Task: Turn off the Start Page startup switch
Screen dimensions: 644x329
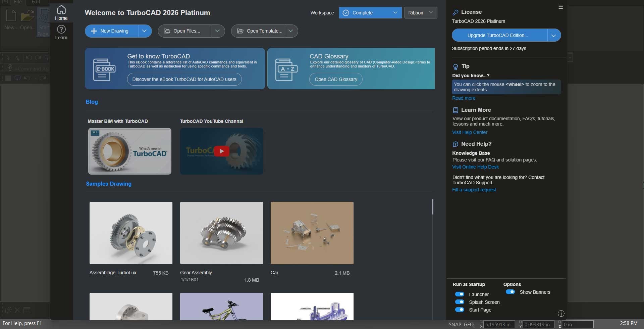Action: pos(460,310)
